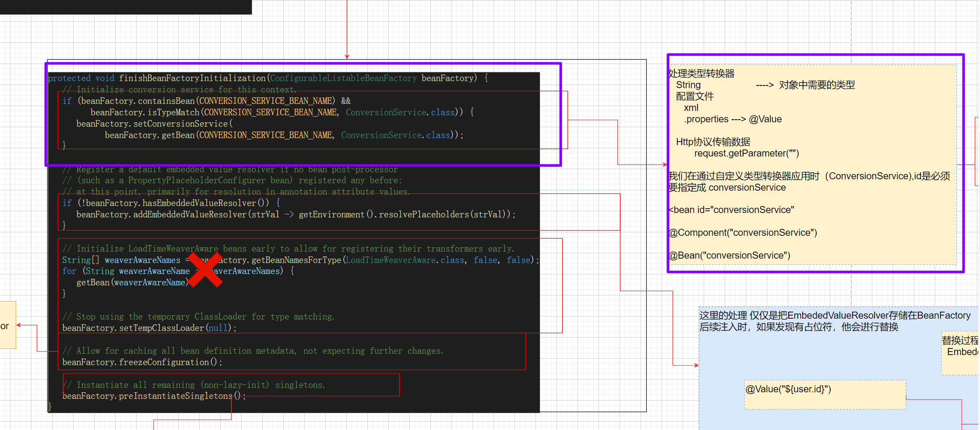Image resolution: width=980 pixels, height=430 pixels.
Task: Click the 'Allow for caching all bean definition metadata' comment
Action: 253,351
